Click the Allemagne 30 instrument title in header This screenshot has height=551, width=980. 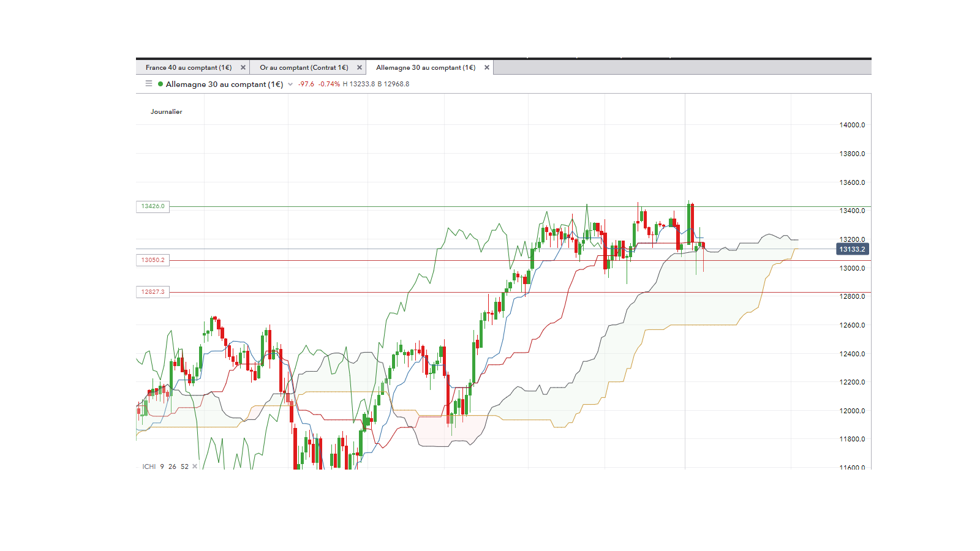(x=224, y=84)
